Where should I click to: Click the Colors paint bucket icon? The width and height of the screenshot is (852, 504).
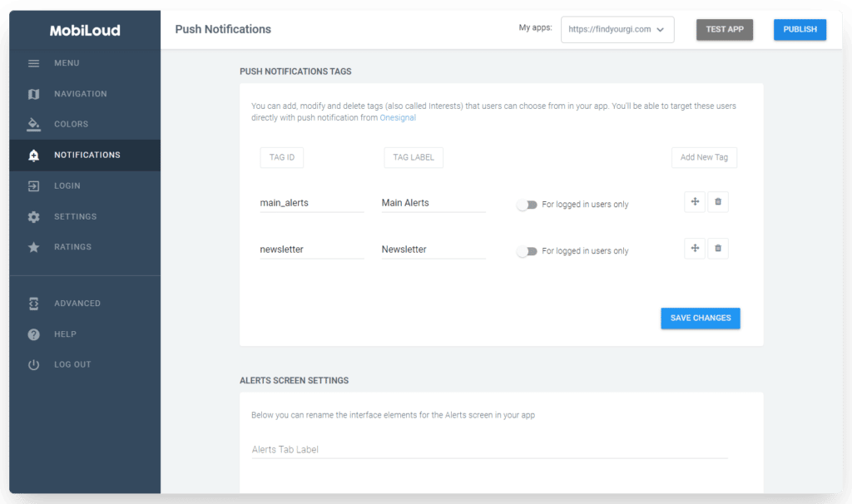[33, 124]
